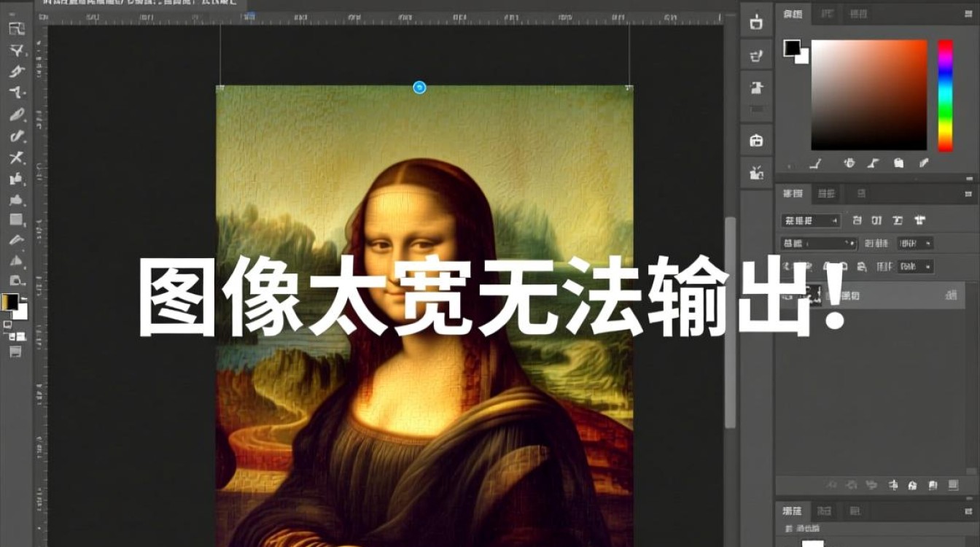Open the layer fill dropdown
This screenshot has height=547, width=980.
tap(916, 266)
